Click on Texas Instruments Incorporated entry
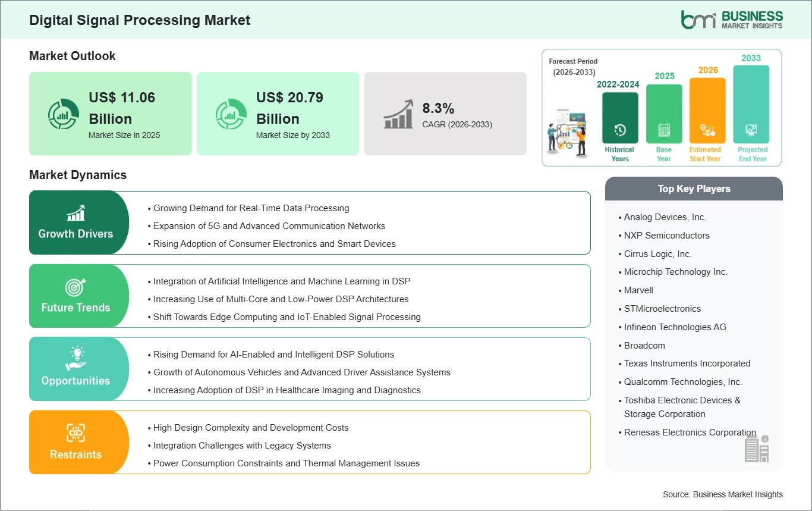The width and height of the screenshot is (812, 511). (687, 363)
